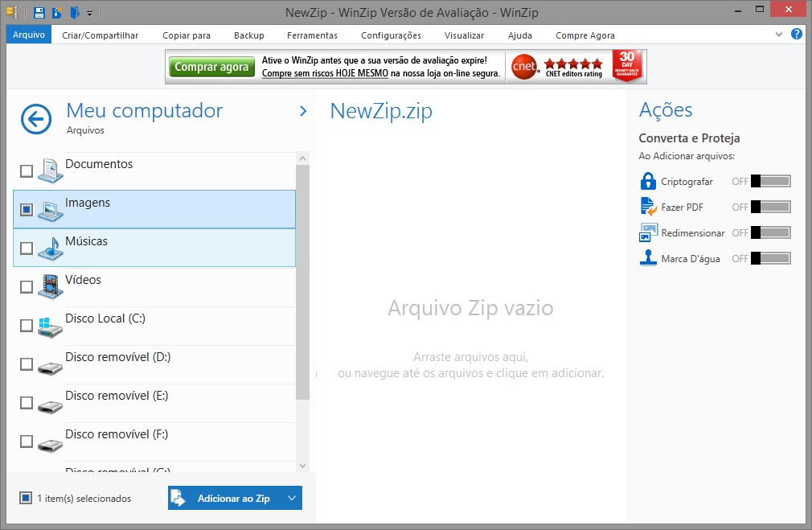Check the Músicas checkbox
The width and height of the screenshot is (812, 530).
[27, 249]
